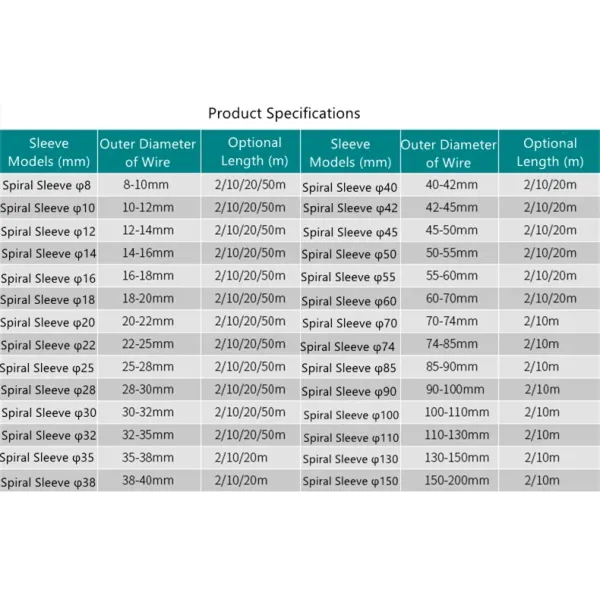Select the 35-38mm outer diameter cell

(149, 458)
